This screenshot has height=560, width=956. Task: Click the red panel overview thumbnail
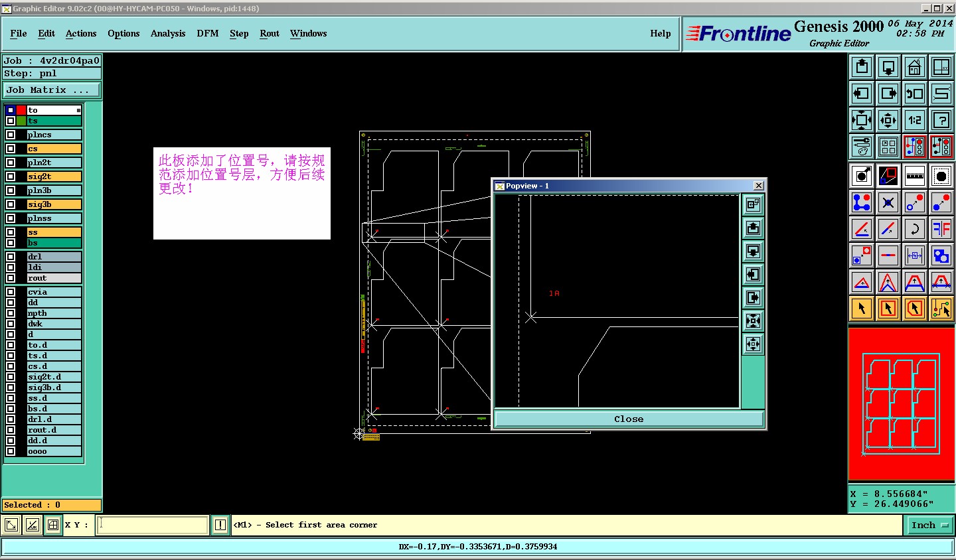[902, 404]
